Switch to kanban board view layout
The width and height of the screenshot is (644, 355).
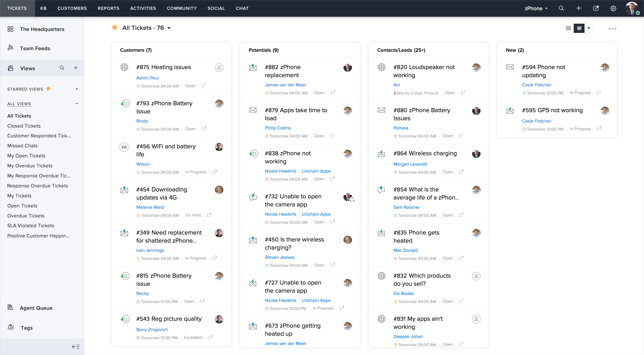[x=579, y=28]
